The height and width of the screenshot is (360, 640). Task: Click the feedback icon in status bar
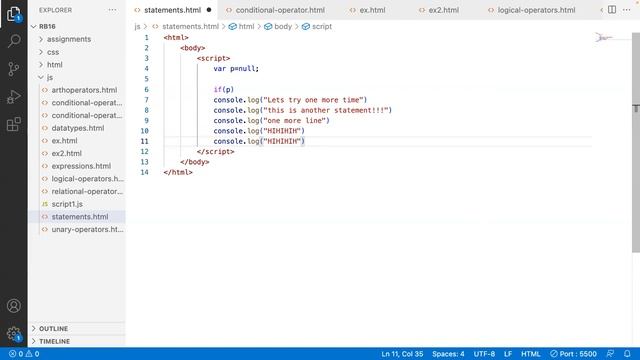point(610,353)
